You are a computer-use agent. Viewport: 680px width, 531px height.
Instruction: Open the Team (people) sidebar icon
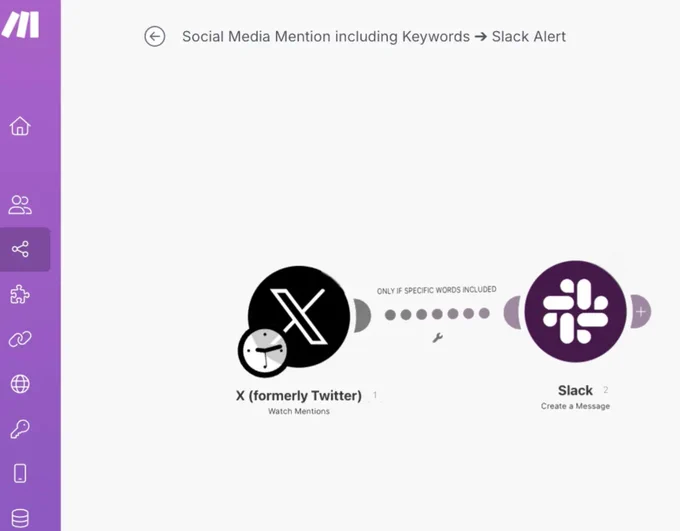click(20, 205)
